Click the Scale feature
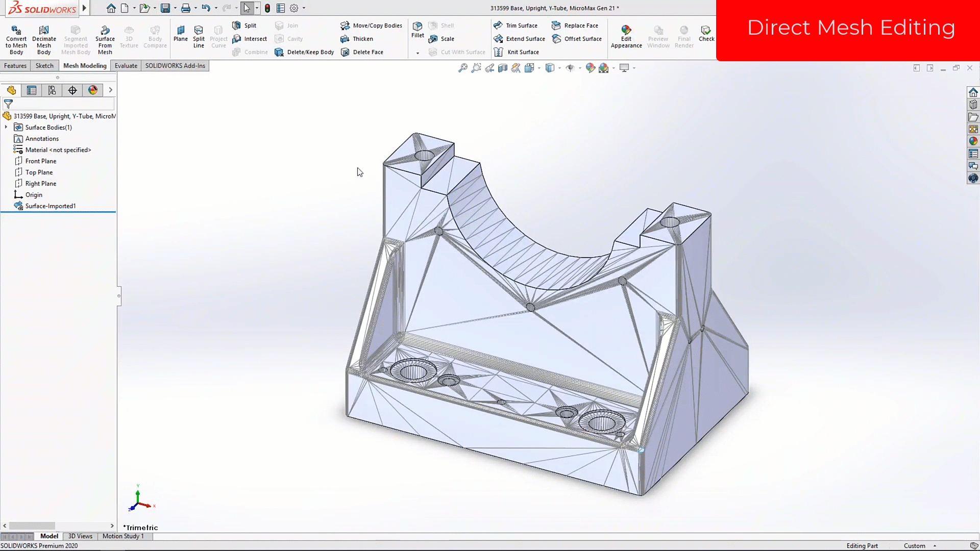Image resolution: width=980 pixels, height=551 pixels. pos(442,39)
